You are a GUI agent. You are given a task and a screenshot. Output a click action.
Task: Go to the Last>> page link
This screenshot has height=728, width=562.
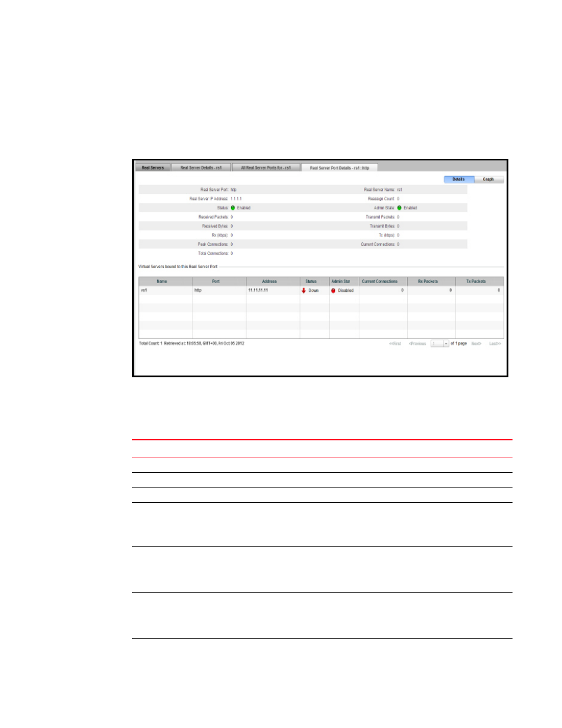[x=495, y=344]
